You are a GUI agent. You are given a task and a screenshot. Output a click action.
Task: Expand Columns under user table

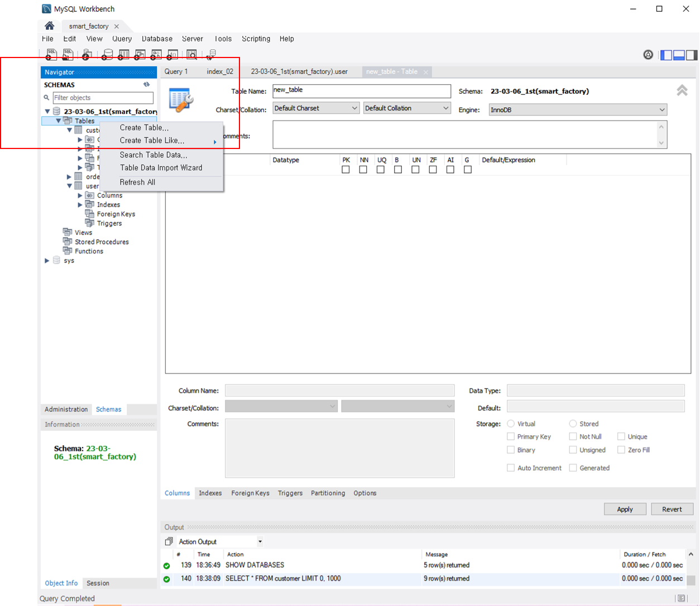80,195
